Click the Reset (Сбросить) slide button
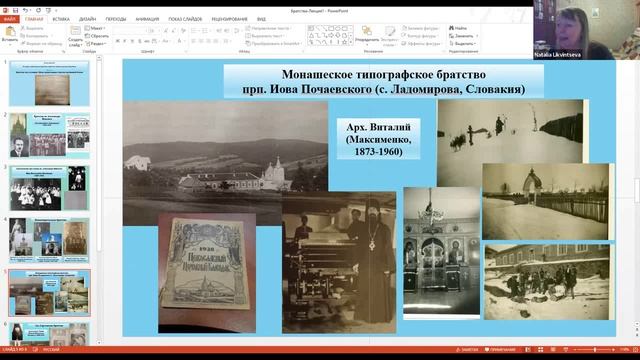Viewport: 640px width, 360px height. tap(97, 36)
